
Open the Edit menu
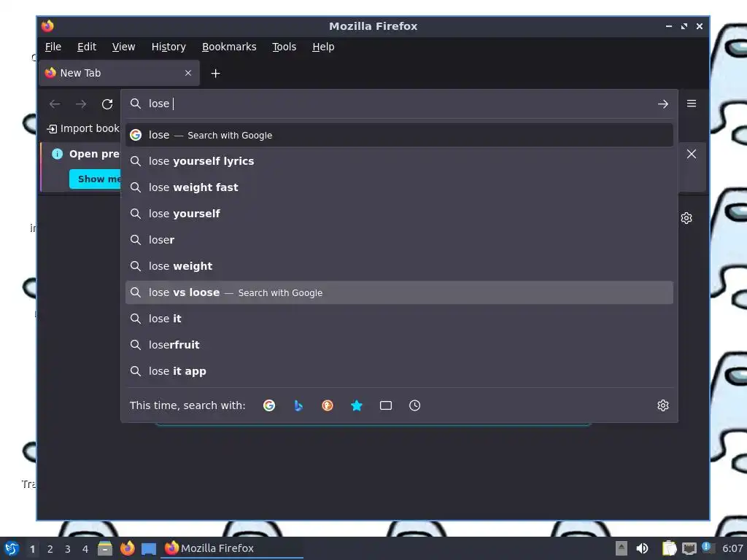point(87,47)
